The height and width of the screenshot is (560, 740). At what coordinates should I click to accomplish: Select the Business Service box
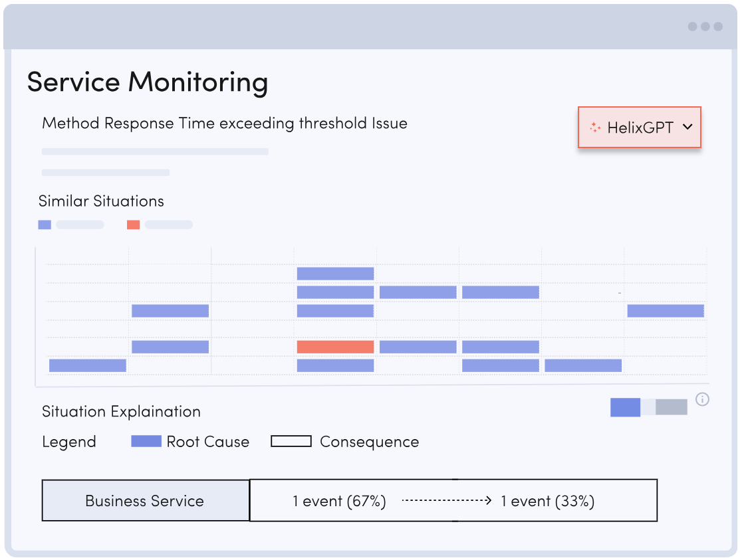click(146, 500)
